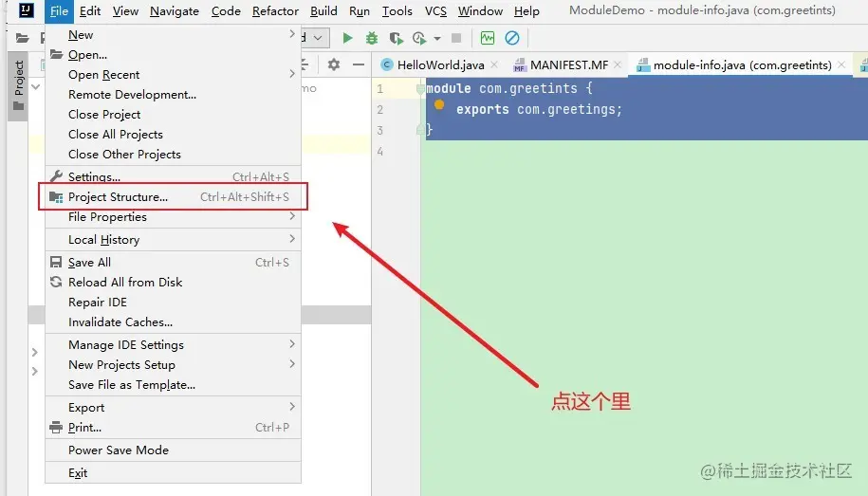Expand the Export submenu
This screenshot has width=868, height=496.
pyautogui.click(x=173, y=408)
